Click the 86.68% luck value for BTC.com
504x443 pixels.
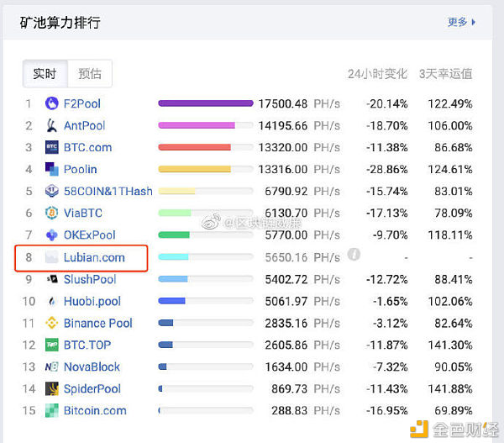click(454, 147)
